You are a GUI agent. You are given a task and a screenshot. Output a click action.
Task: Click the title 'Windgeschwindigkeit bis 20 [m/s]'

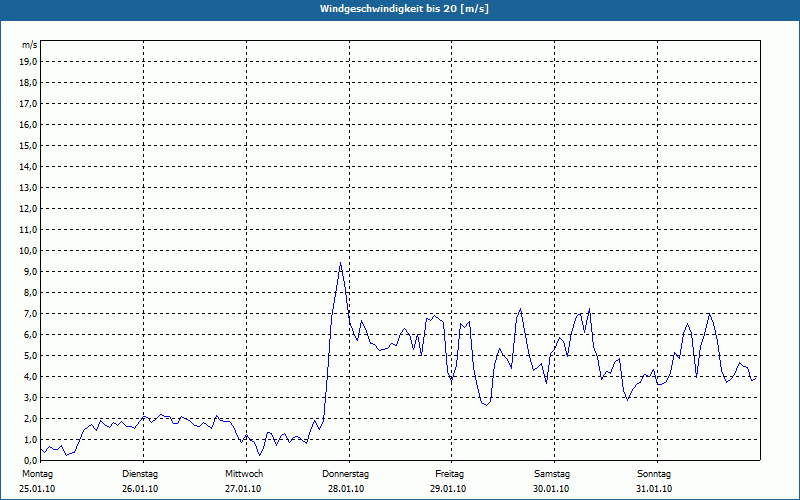(x=404, y=9)
